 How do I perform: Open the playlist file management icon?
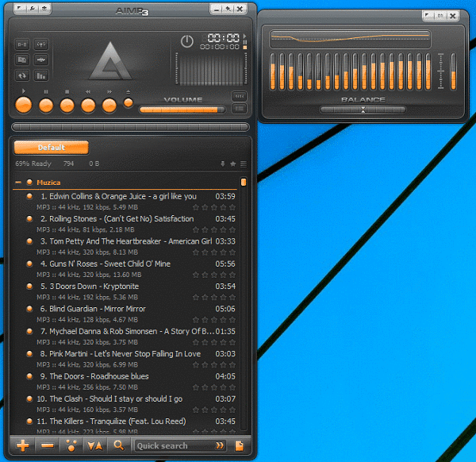tap(240, 445)
